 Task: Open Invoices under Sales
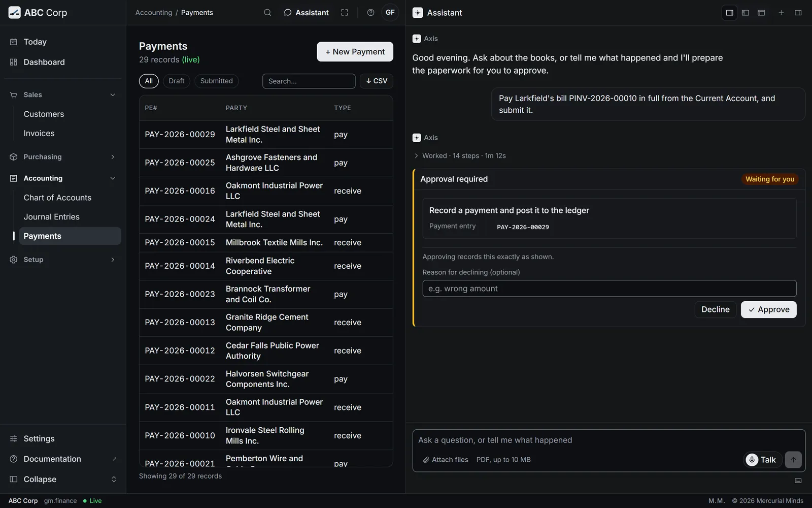70,134
